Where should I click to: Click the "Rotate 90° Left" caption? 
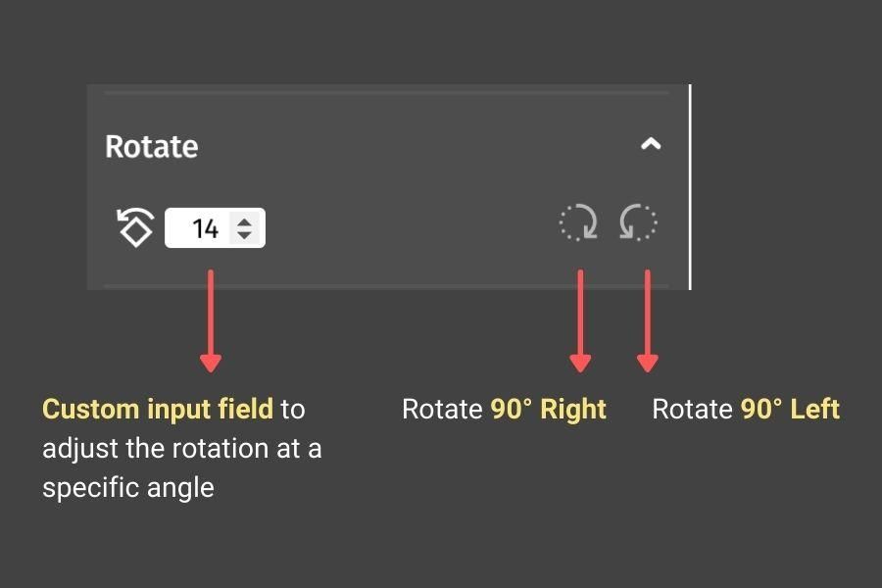click(746, 409)
